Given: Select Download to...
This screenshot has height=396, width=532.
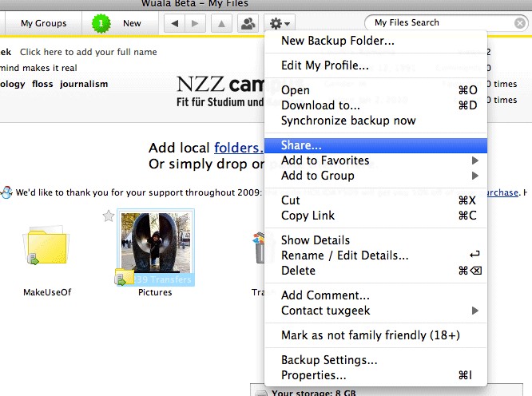Looking at the screenshot, I should coord(375,105).
